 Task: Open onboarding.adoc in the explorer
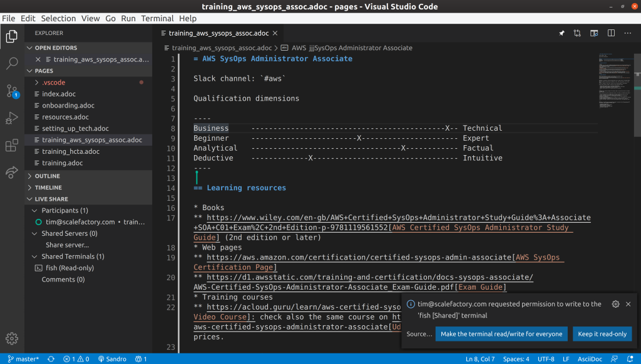(x=88, y=106)
